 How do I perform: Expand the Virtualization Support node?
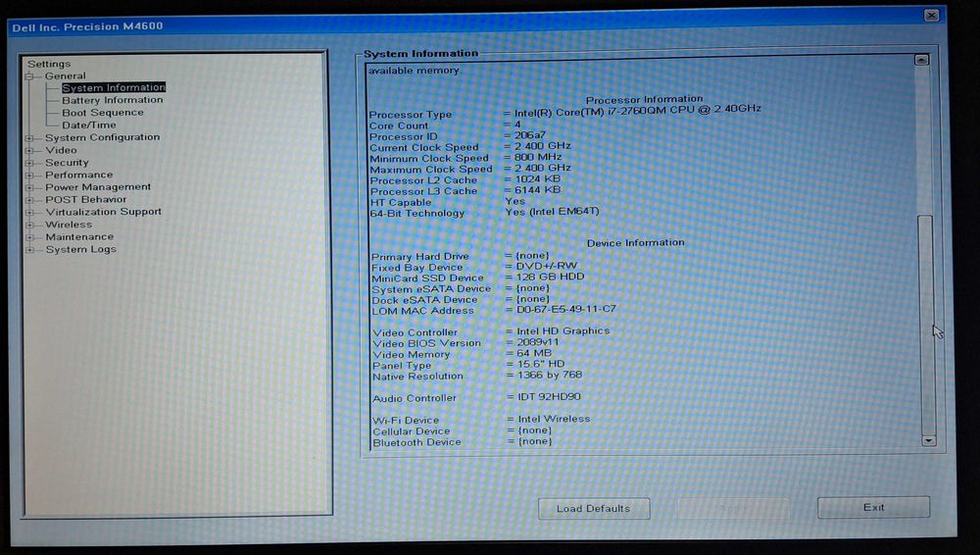(x=28, y=213)
